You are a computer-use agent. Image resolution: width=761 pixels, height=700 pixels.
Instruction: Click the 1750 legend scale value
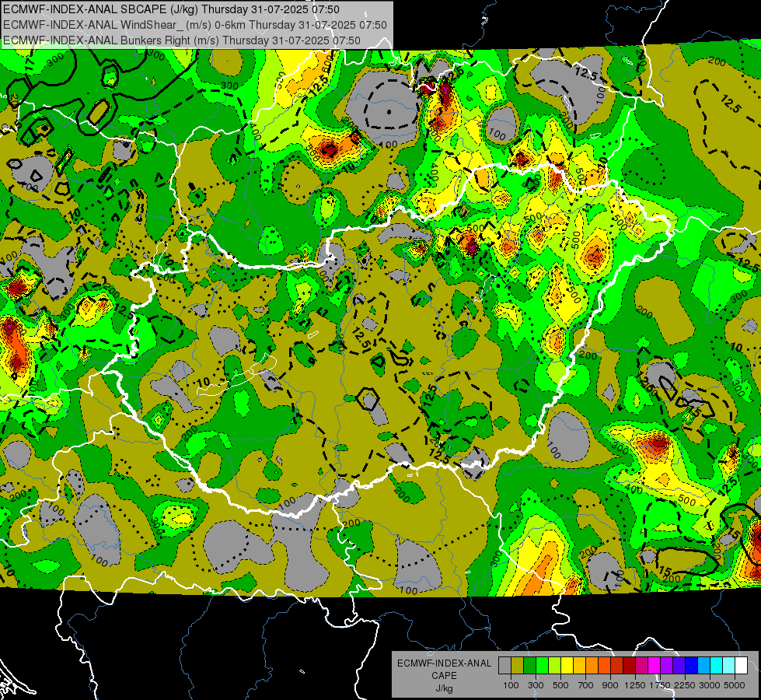(x=660, y=685)
